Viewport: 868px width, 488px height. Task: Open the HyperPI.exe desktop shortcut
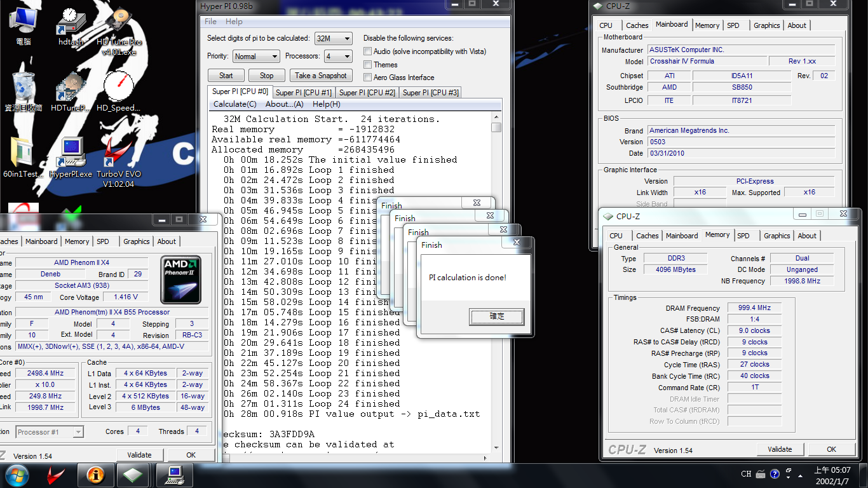coord(71,158)
